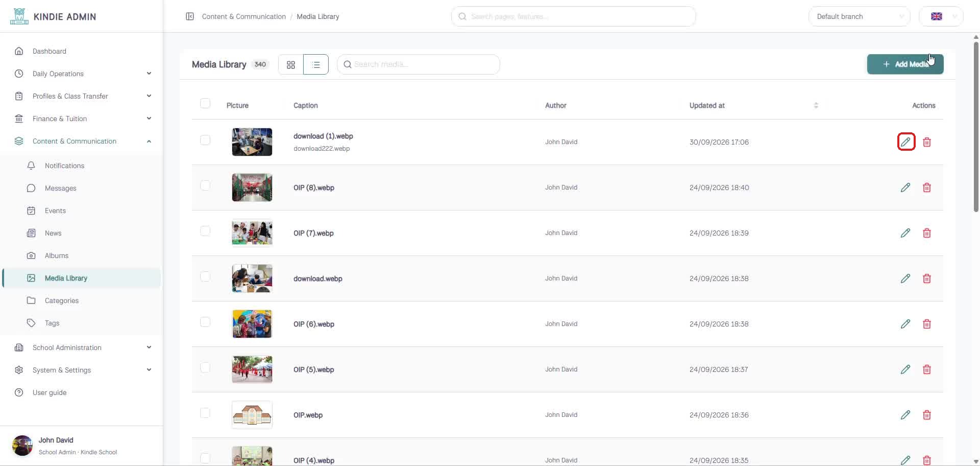Check the box for download (1).webp
This screenshot has width=980, height=466.
point(205,140)
